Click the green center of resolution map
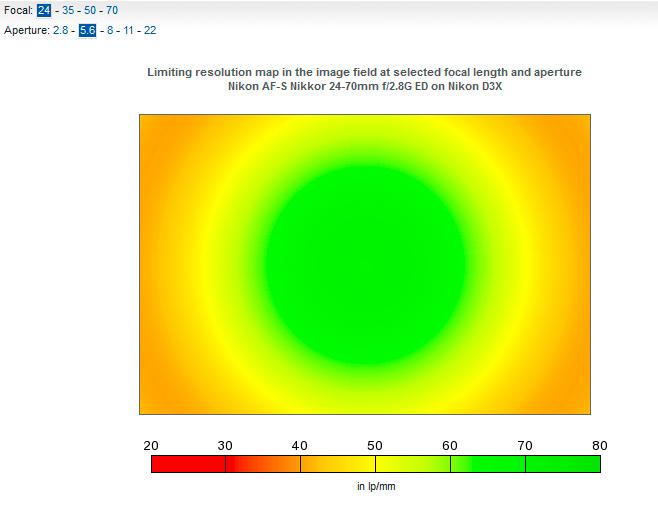 click(365, 264)
